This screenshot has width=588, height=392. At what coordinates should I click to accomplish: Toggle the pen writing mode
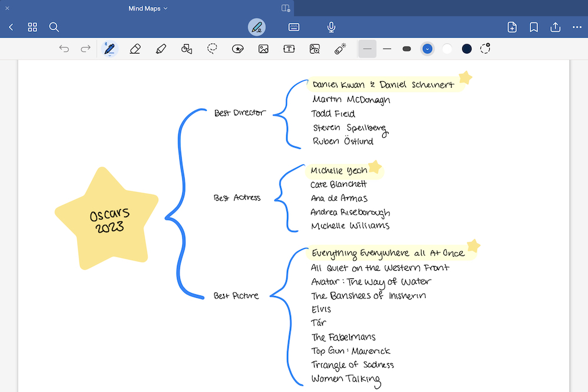coord(256,27)
